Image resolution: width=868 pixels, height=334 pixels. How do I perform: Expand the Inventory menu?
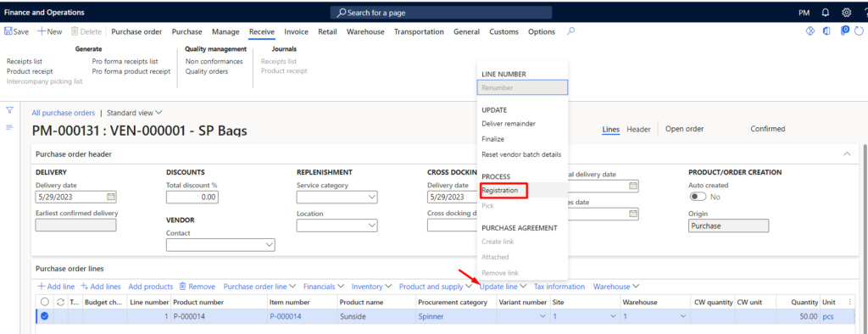click(371, 287)
